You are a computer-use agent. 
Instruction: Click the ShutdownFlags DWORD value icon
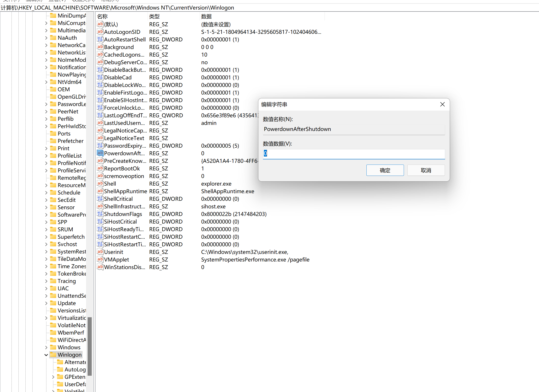[100, 214]
